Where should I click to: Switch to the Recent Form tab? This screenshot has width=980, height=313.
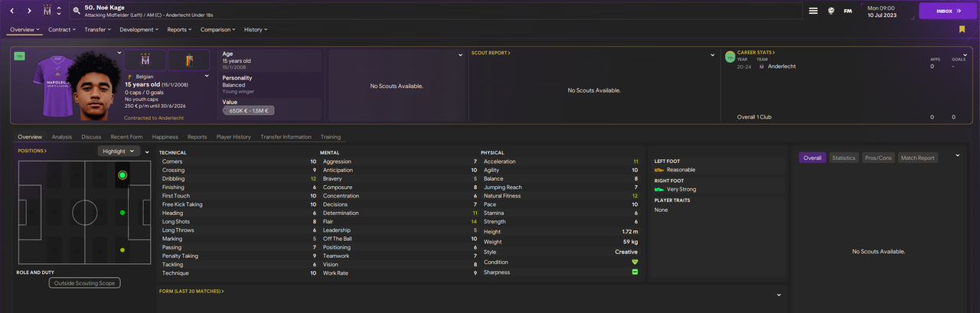[x=126, y=137]
